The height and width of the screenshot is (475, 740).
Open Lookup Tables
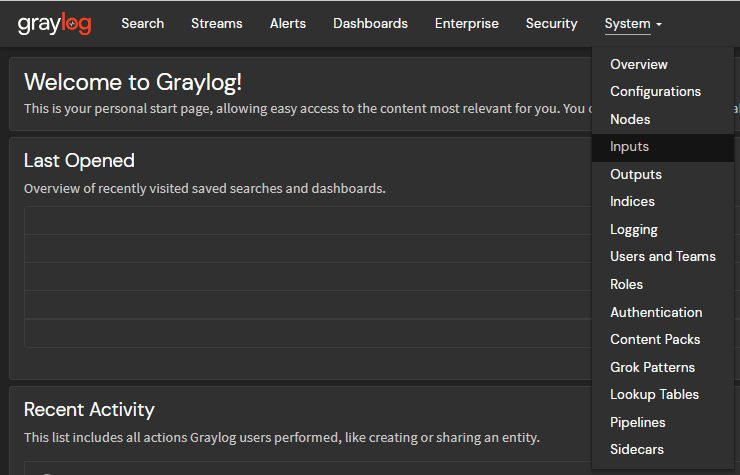click(654, 394)
